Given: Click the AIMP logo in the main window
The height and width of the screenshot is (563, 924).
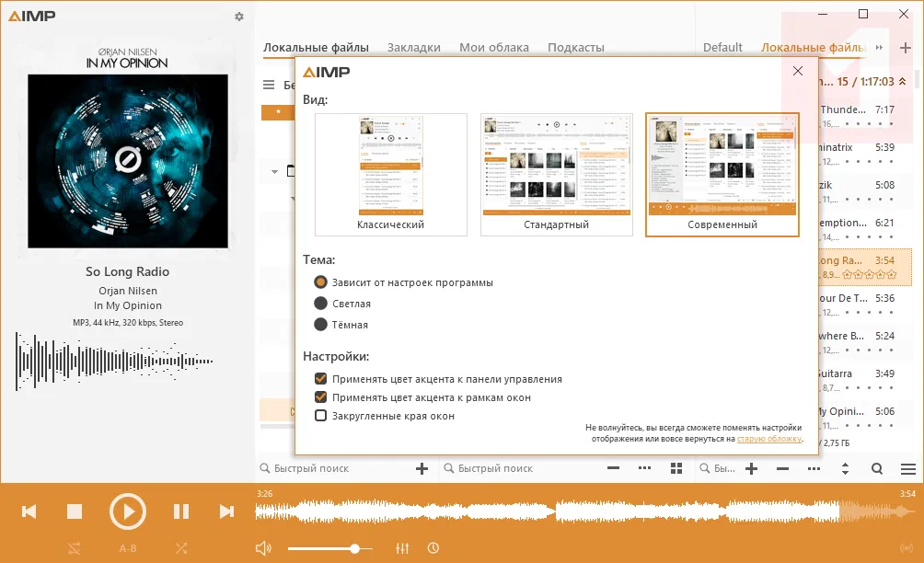Looking at the screenshot, I should pyautogui.click(x=32, y=16).
